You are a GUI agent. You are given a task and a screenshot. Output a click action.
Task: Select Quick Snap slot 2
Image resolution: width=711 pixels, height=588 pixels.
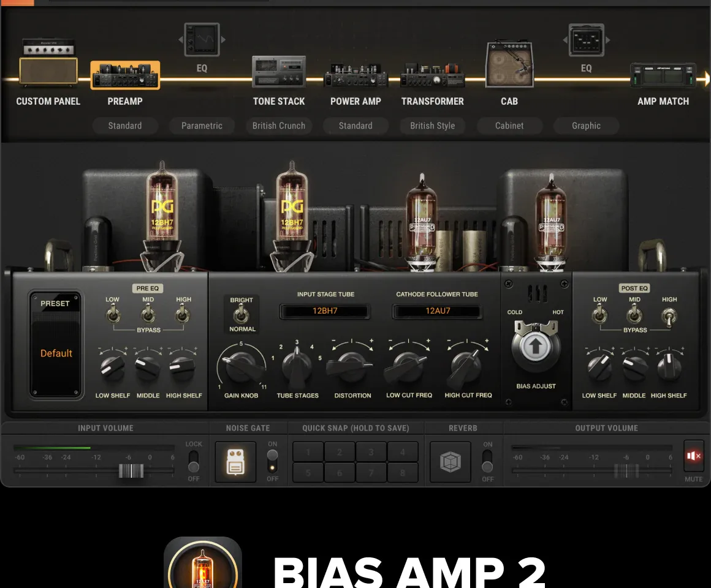(x=340, y=451)
